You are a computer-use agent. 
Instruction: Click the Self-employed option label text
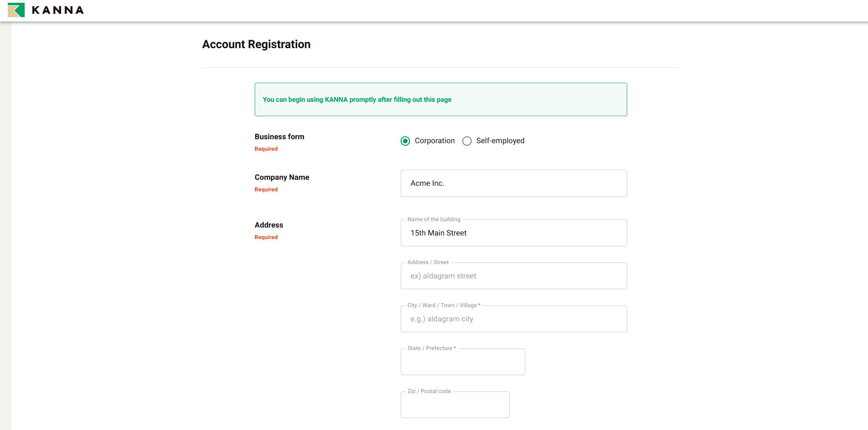[500, 141]
